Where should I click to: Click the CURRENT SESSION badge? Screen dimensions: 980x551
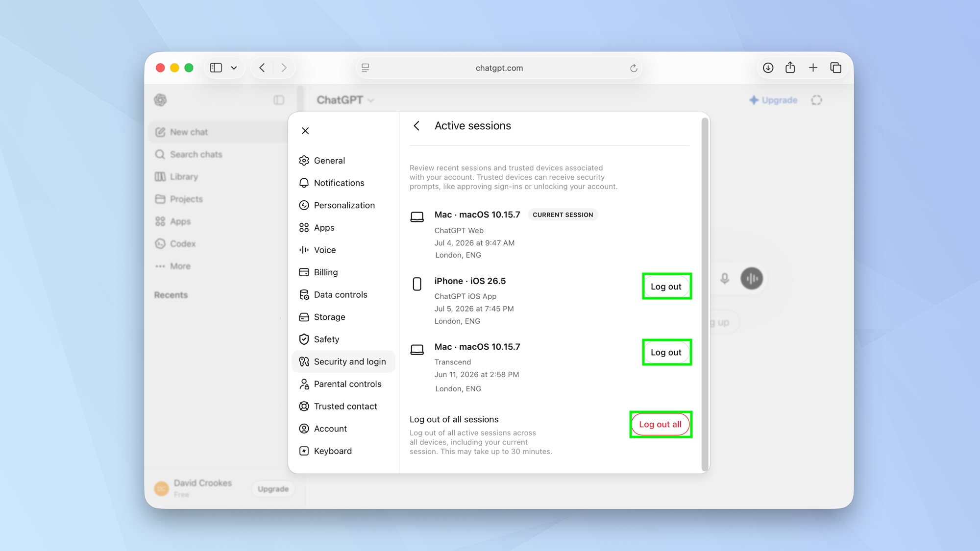click(x=563, y=215)
